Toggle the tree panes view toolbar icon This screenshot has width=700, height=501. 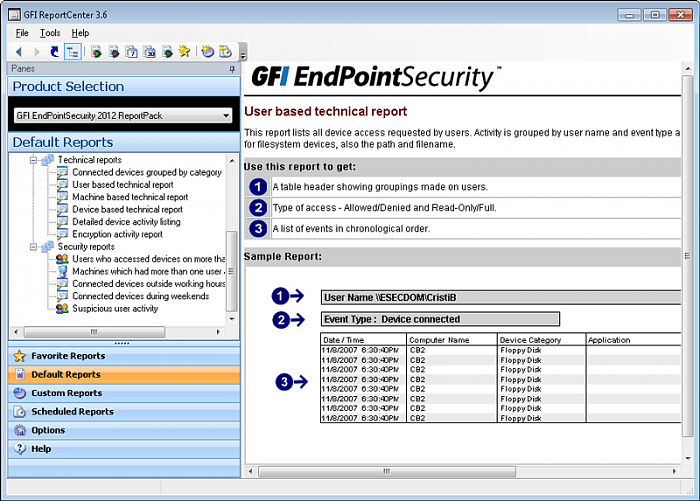click(x=72, y=52)
